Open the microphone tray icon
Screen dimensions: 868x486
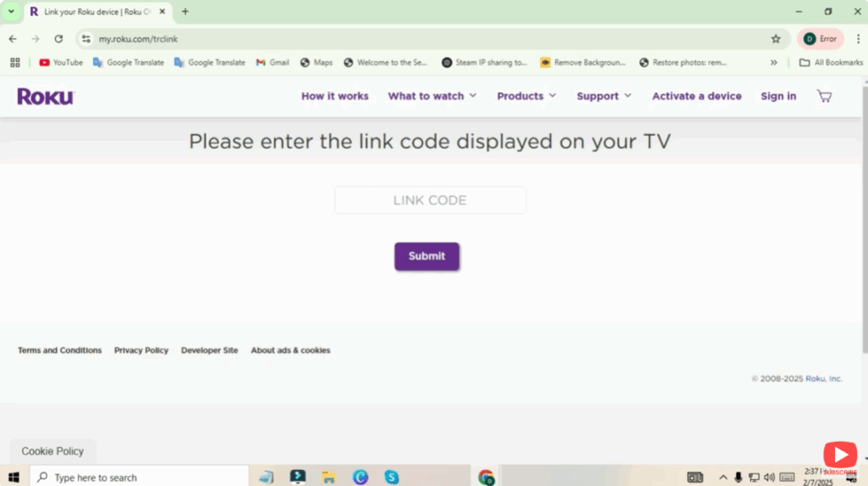738,478
